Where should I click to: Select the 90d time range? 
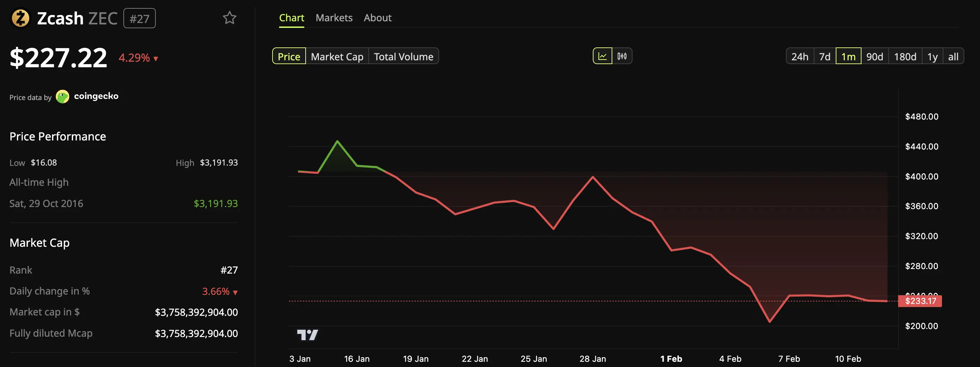tap(875, 56)
